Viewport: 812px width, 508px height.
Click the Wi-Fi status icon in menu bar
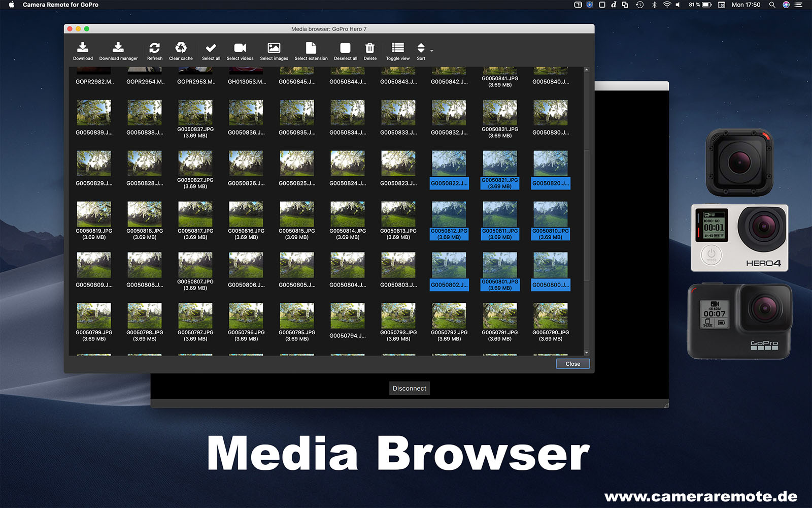pos(667,5)
